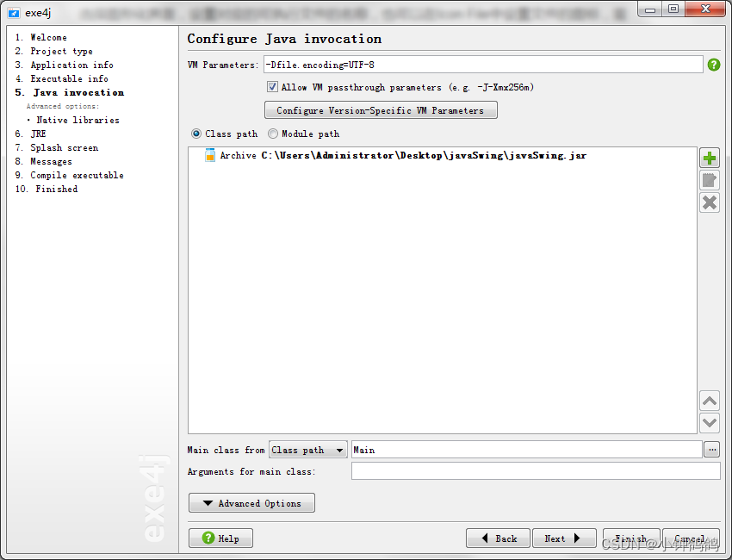Click the green plus add classpath entry icon
732x560 pixels.
point(709,159)
